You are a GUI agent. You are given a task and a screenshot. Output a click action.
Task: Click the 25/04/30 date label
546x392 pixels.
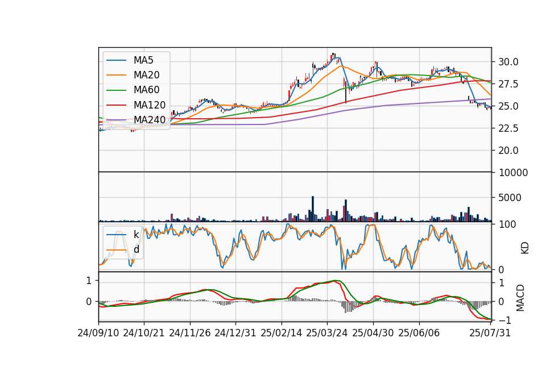373,333
